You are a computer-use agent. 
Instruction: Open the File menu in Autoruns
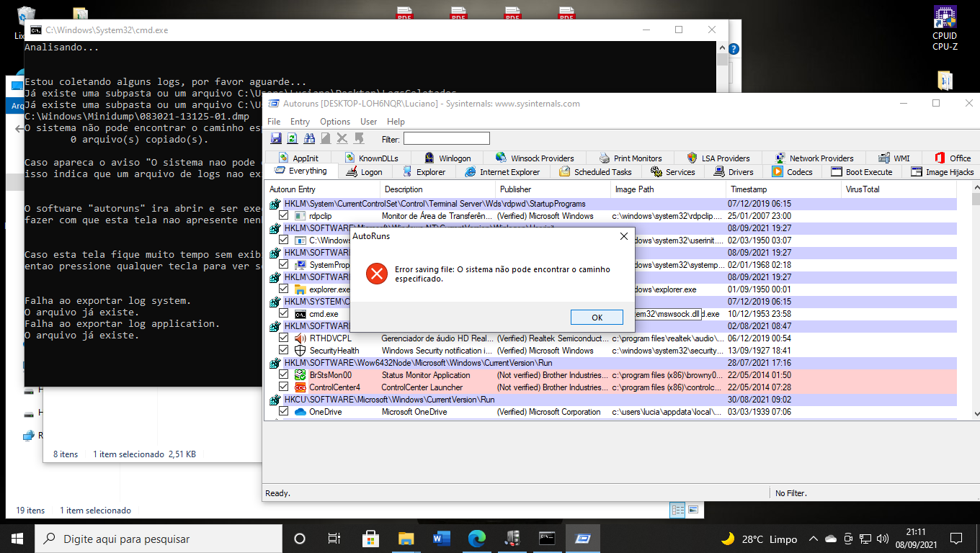click(274, 122)
